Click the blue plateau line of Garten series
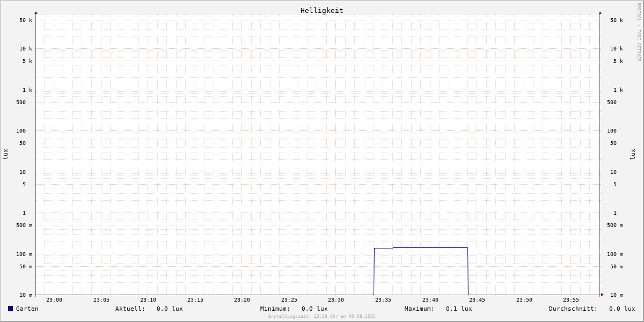644x322 pixels. pyautogui.click(x=421, y=248)
